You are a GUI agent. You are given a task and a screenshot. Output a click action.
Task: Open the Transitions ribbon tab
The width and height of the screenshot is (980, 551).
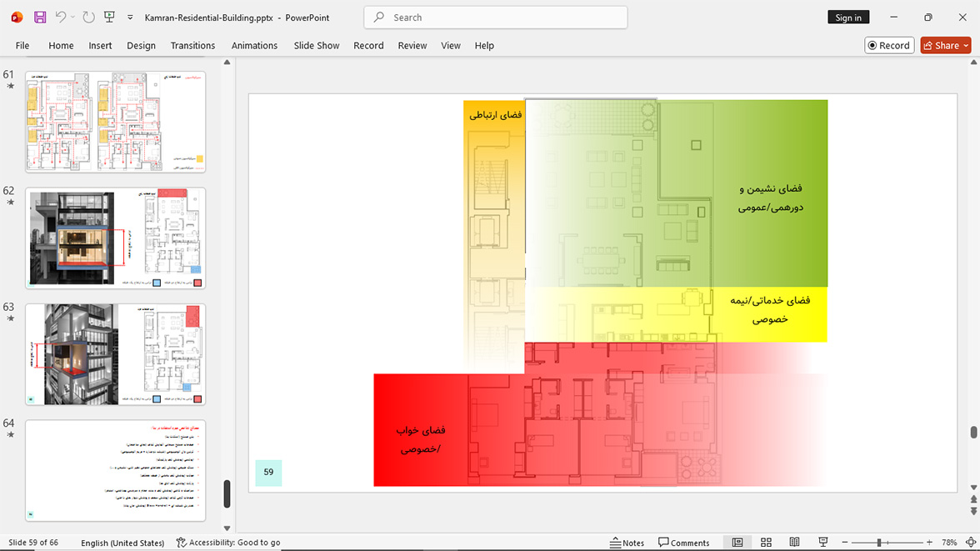click(192, 46)
